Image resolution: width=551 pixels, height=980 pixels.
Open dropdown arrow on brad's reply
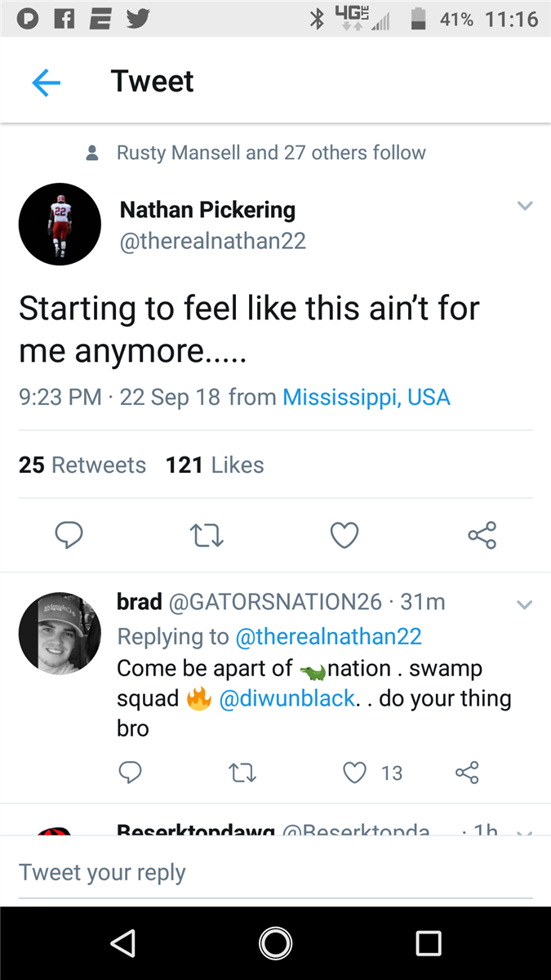[525, 605]
